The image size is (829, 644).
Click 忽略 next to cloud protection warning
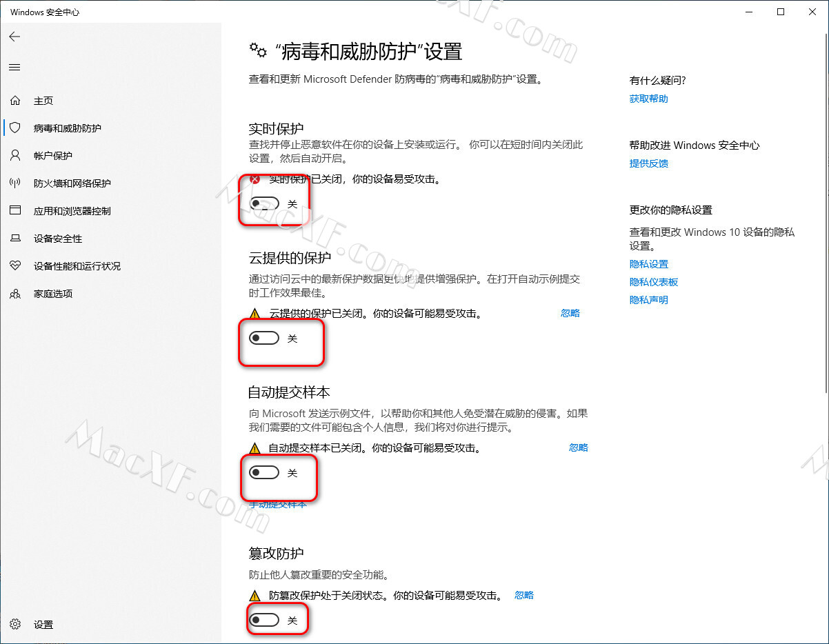570,313
